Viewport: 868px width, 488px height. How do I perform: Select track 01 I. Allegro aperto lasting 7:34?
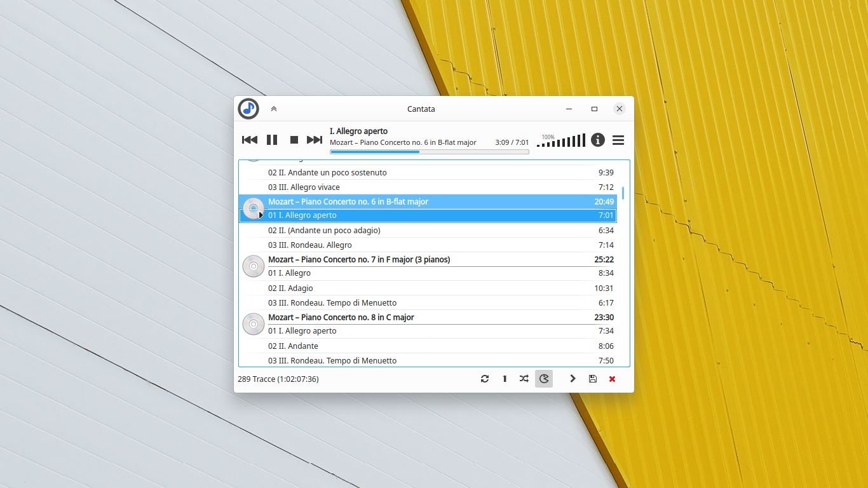tap(428, 331)
